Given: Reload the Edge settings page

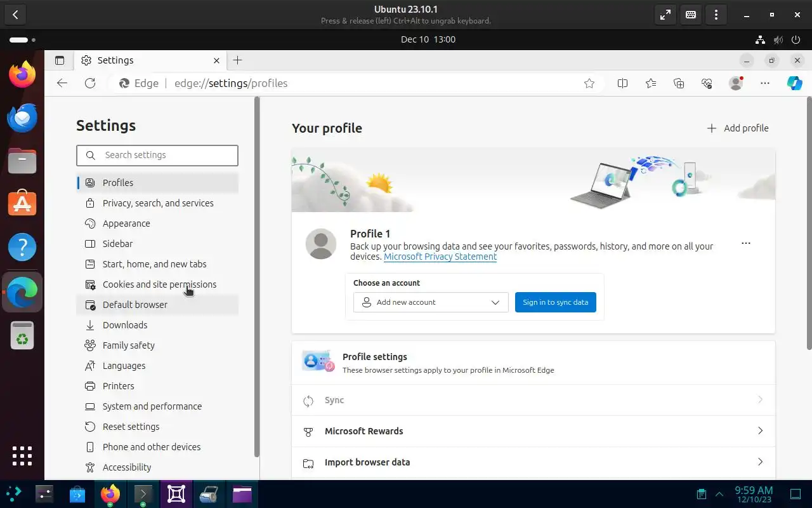Looking at the screenshot, I should pos(90,83).
